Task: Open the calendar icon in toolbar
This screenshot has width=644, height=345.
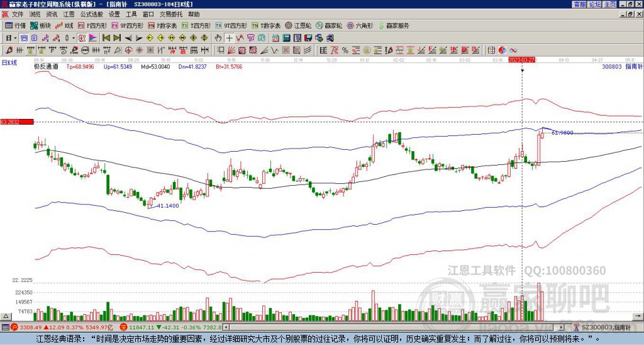Action: point(275,38)
